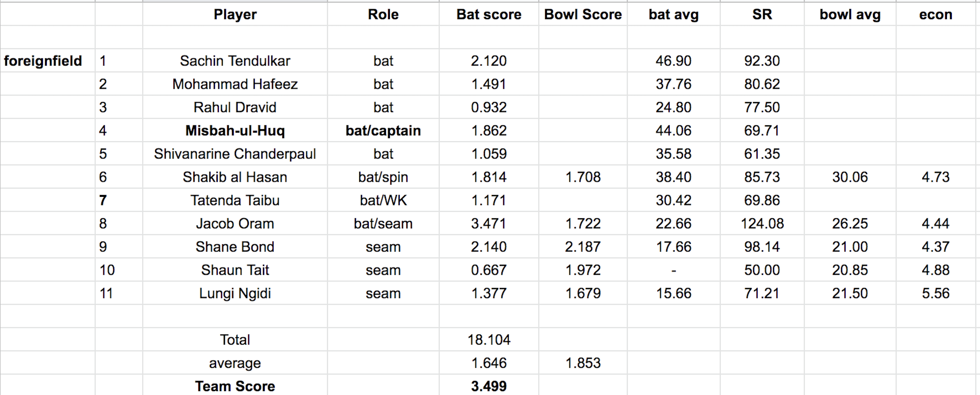Click the econ column header
This screenshot has width=980, height=395.
pyautogui.click(x=935, y=14)
